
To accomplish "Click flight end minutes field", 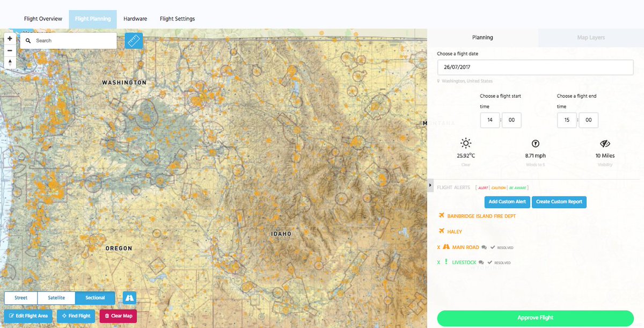I will click(589, 120).
